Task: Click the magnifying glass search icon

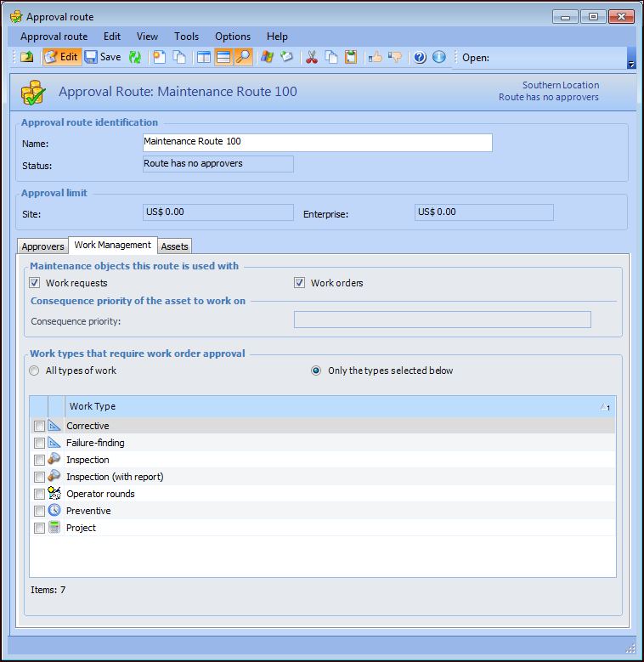Action: [243, 57]
